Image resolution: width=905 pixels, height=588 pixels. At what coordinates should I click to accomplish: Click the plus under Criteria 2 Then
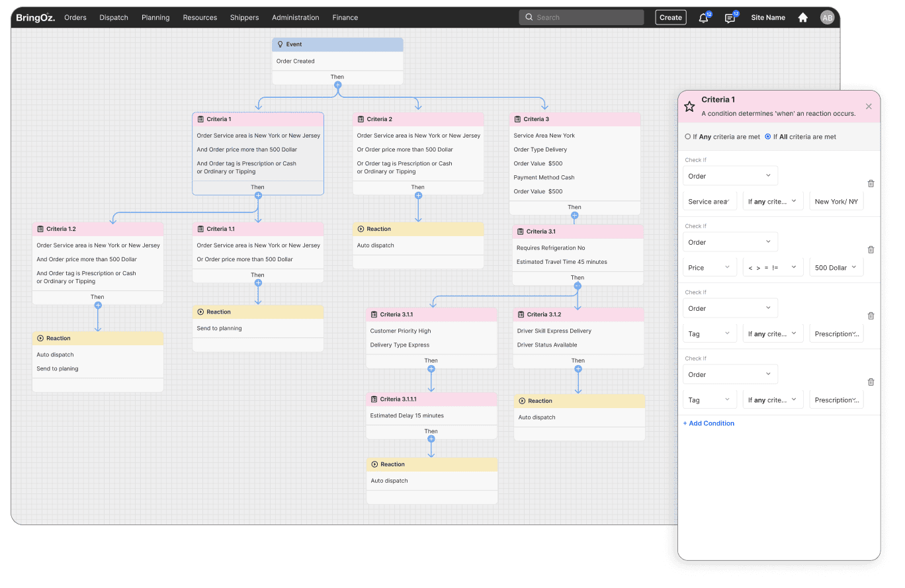pyautogui.click(x=418, y=196)
